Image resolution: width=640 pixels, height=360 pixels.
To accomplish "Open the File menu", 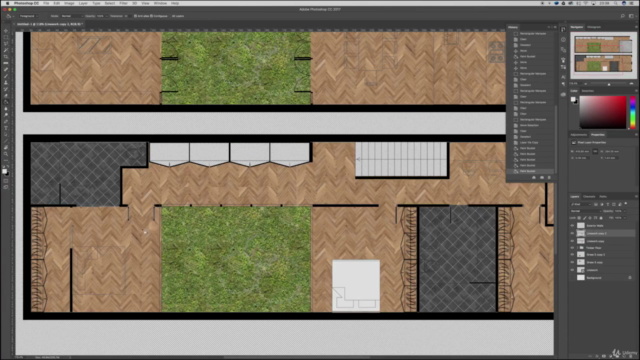I will 46,3.
